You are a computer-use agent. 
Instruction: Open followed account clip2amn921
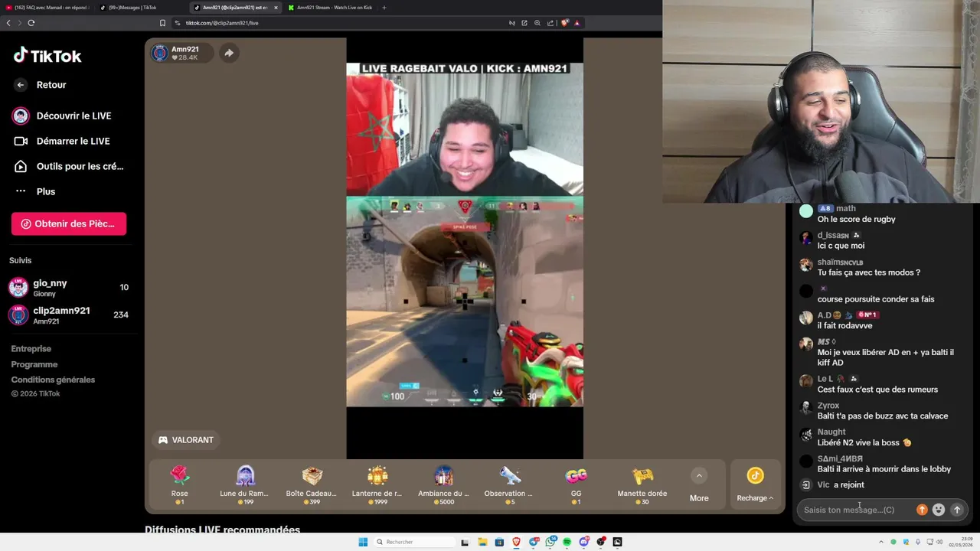click(69, 315)
